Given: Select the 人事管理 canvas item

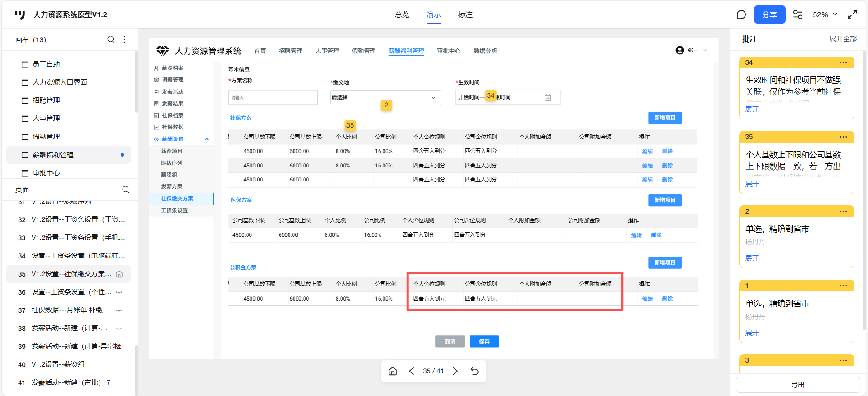Looking at the screenshot, I should (x=46, y=119).
